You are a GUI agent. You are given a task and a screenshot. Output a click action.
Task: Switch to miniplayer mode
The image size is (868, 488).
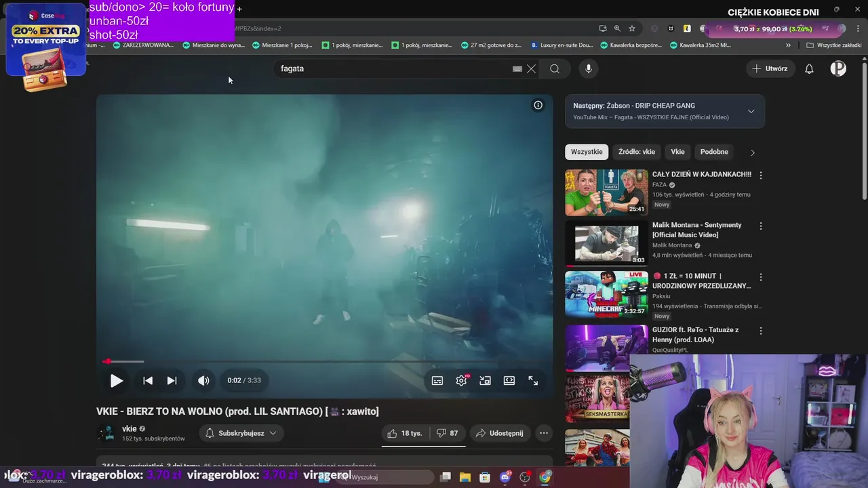click(485, 381)
